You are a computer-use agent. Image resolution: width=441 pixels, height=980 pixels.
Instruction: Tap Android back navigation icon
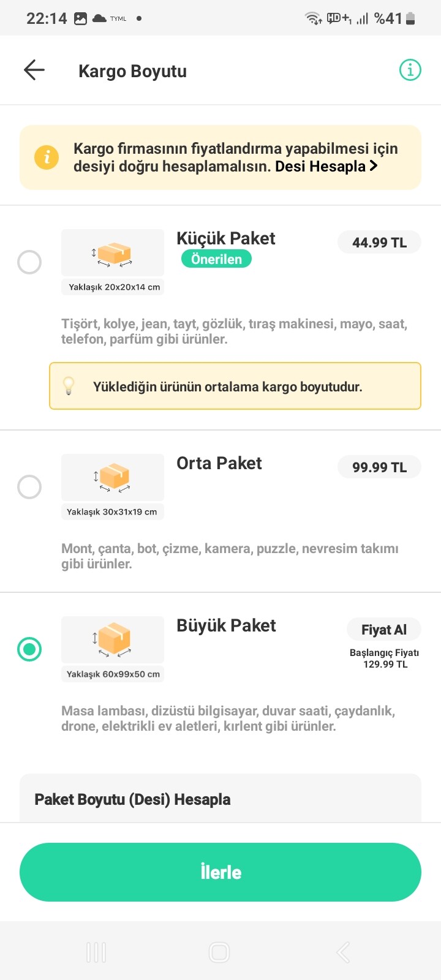point(343,952)
